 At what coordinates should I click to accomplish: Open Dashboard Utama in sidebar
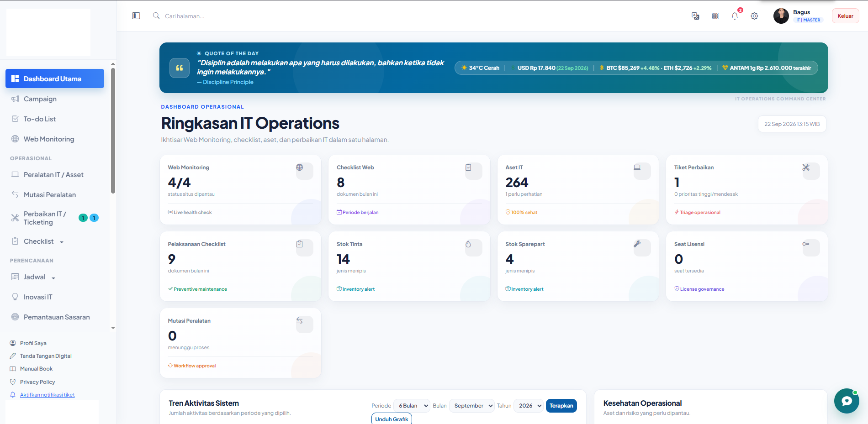coord(55,79)
